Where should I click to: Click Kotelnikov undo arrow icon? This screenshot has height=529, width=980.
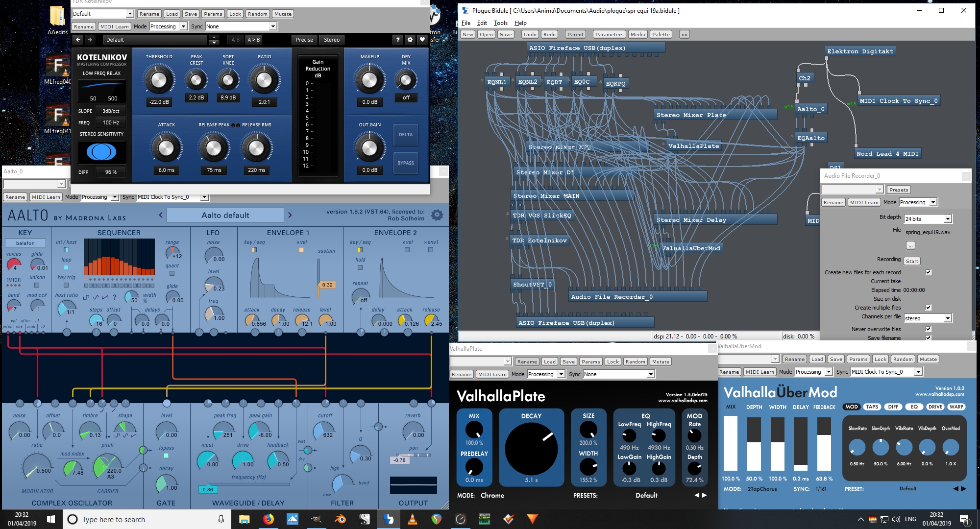[78, 40]
